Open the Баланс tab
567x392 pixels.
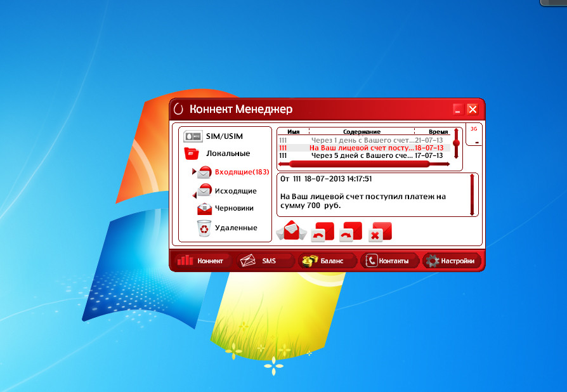[x=326, y=261]
